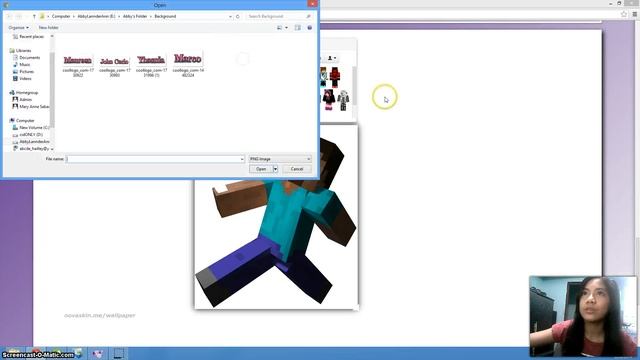Open Recent places in navigation pane
The width and height of the screenshot is (640, 360).
(x=28, y=37)
